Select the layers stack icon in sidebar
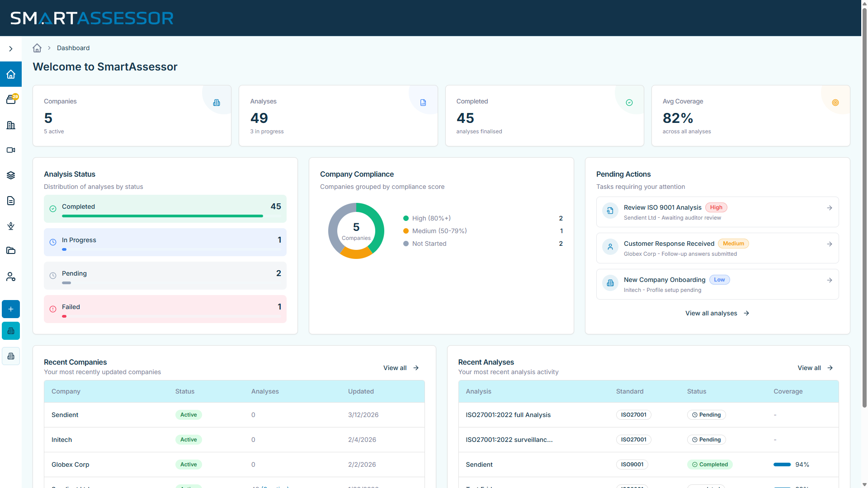 pyautogui.click(x=10, y=175)
